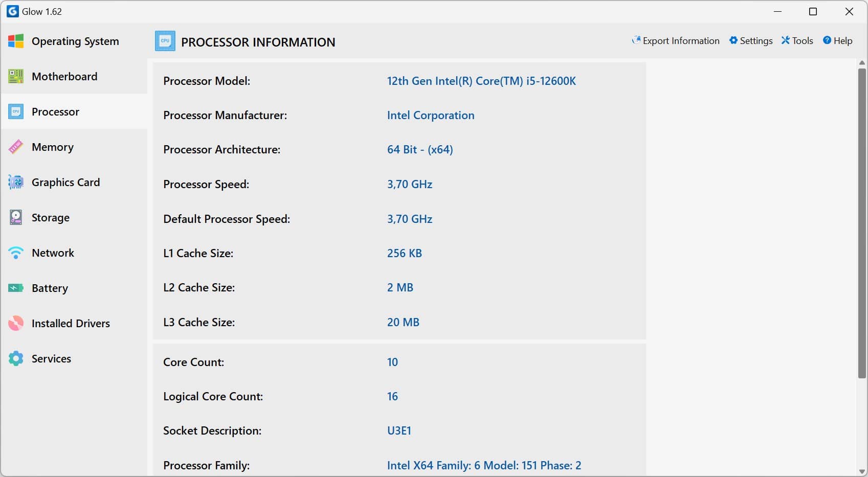Click the Operating System Windows logo icon
868x477 pixels.
16,41
